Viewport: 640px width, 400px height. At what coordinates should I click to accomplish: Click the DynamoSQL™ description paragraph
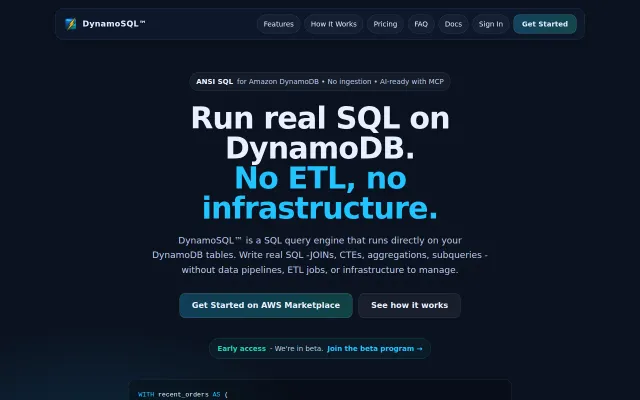(320, 255)
